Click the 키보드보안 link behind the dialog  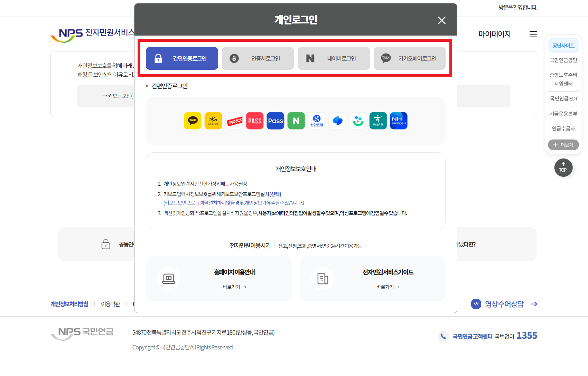118,96
